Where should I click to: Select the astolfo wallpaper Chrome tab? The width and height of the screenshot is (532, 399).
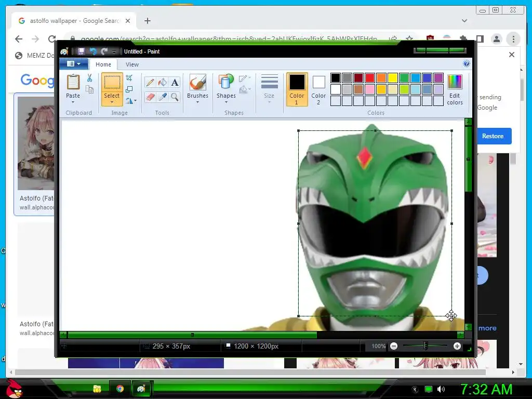74,21
